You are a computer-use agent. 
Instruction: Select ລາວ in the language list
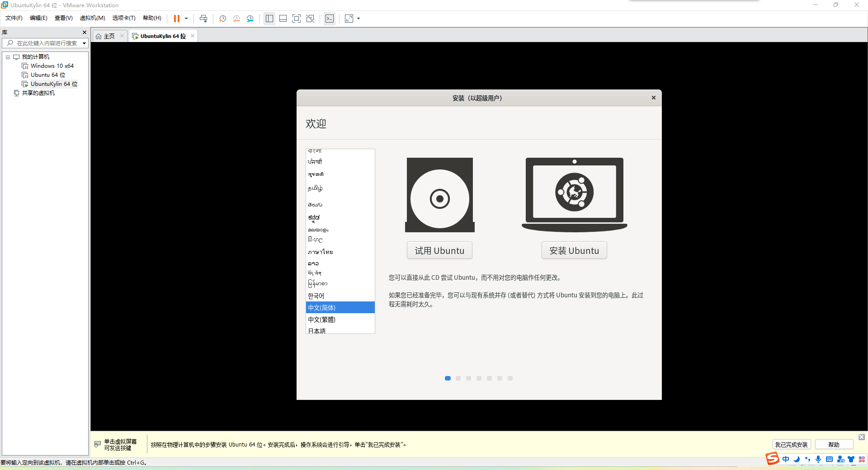tap(340, 263)
